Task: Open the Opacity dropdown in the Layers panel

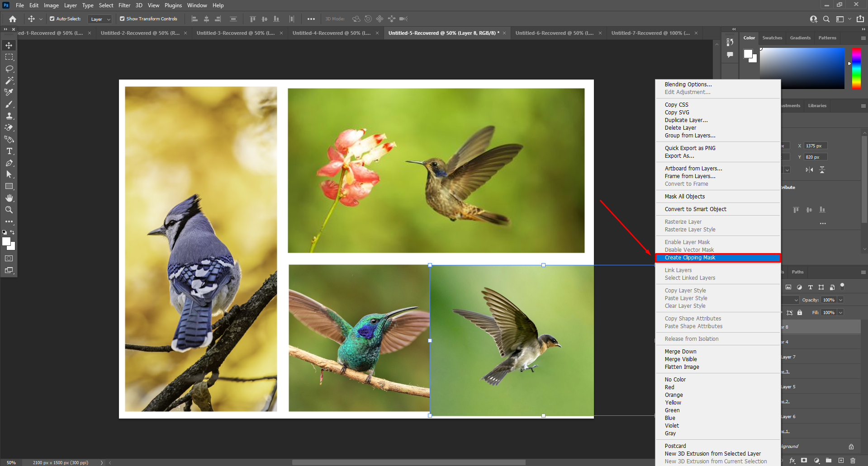Action: coord(840,300)
